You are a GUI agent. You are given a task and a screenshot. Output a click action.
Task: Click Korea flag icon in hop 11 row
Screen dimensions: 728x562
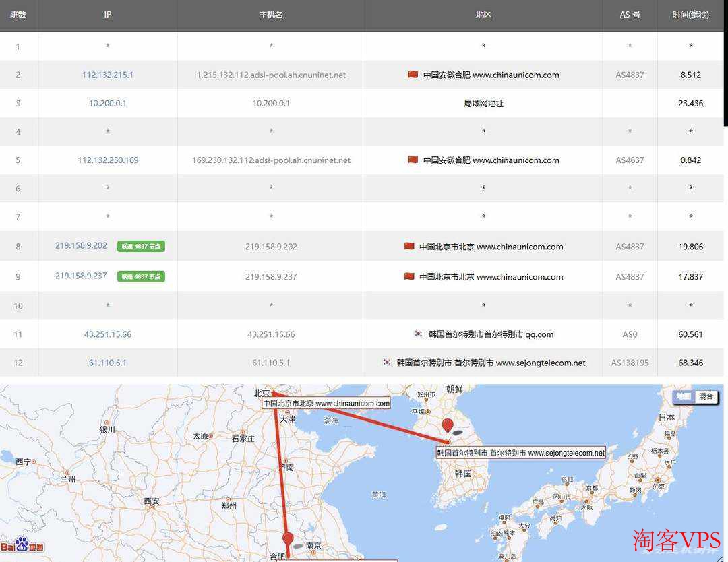click(419, 334)
